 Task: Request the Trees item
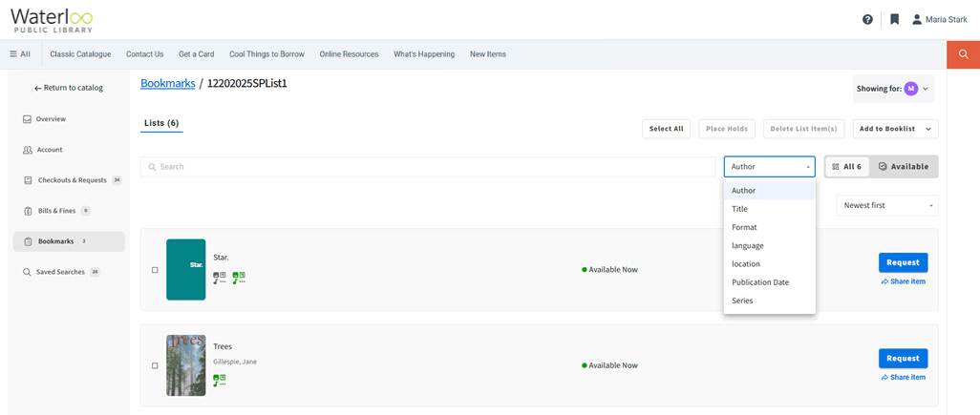click(x=904, y=358)
